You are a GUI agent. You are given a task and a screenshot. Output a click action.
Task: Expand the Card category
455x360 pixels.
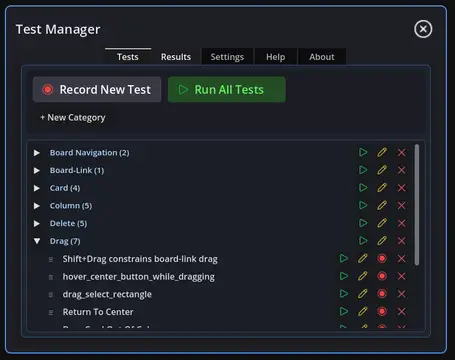pyautogui.click(x=37, y=188)
